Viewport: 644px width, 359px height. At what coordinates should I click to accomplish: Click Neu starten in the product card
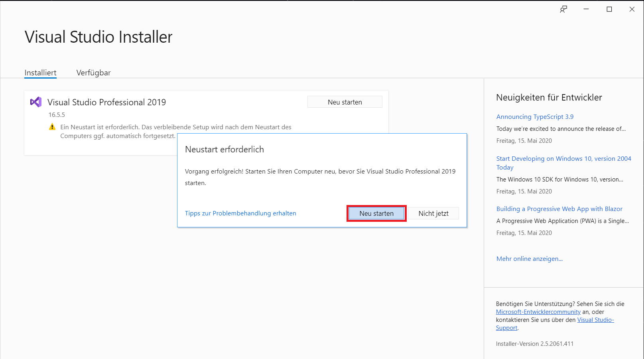click(345, 102)
